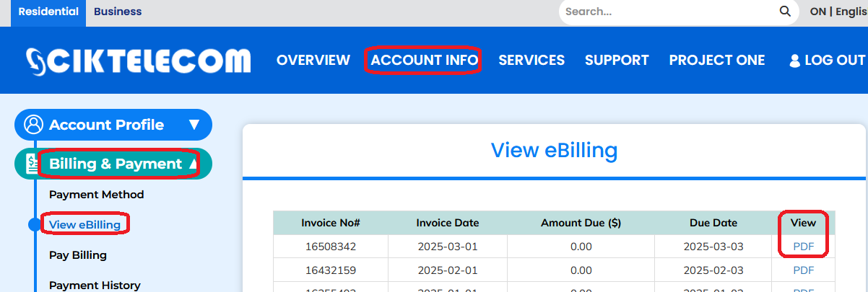
Task: Open the ACCOUNT INFO menu
Action: [x=424, y=61]
